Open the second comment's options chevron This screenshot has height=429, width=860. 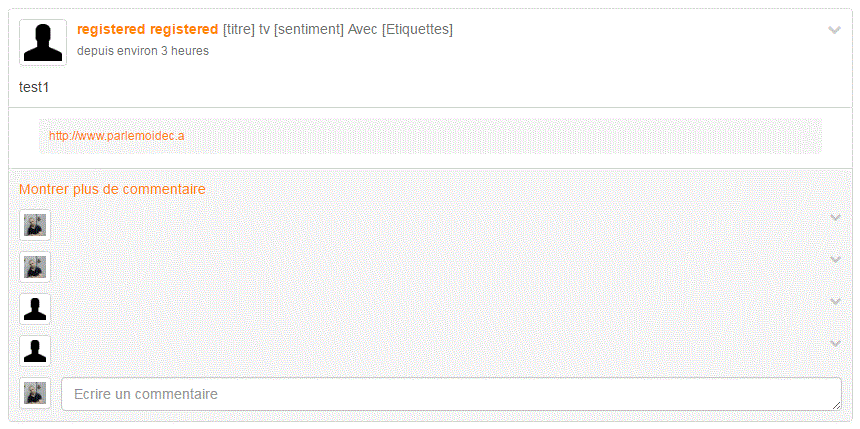(835, 259)
